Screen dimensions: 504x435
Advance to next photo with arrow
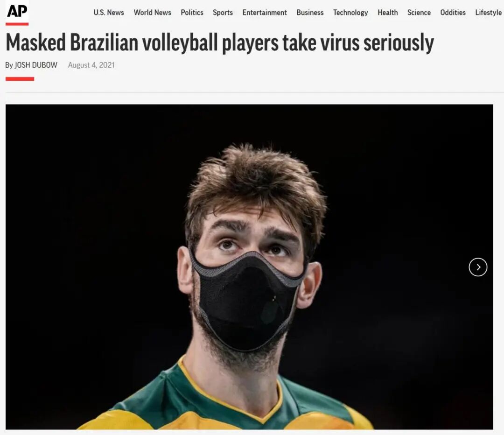coord(478,267)
